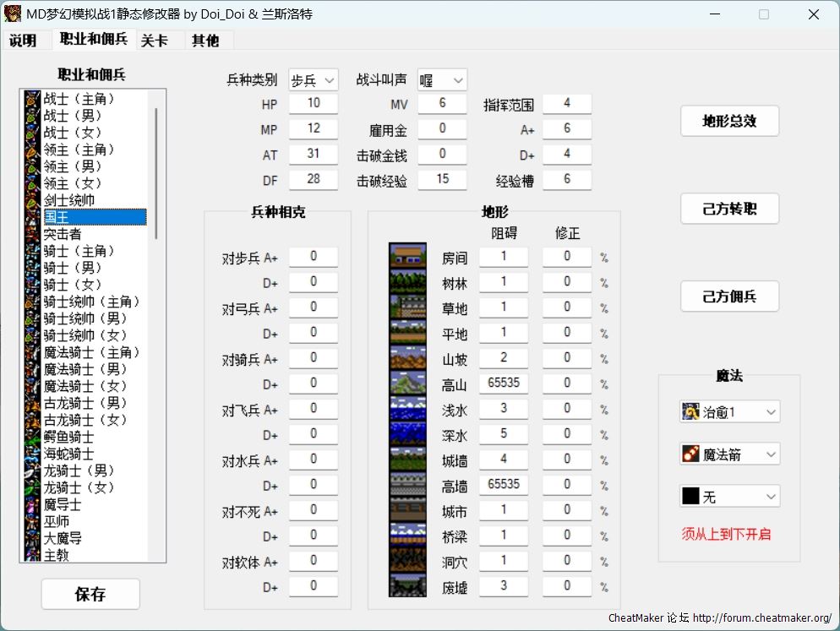Click the ruins terrain icon beside 废墟
The height and width of the screenshot is (631, 840).
407,585
